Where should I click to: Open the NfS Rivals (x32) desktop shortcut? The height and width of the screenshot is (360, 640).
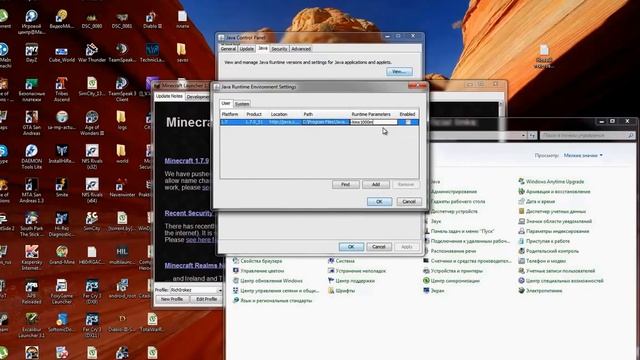92,156
